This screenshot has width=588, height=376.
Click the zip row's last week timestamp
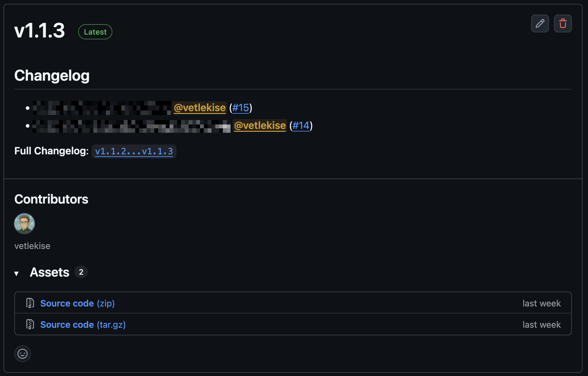[x=541, y=303]
